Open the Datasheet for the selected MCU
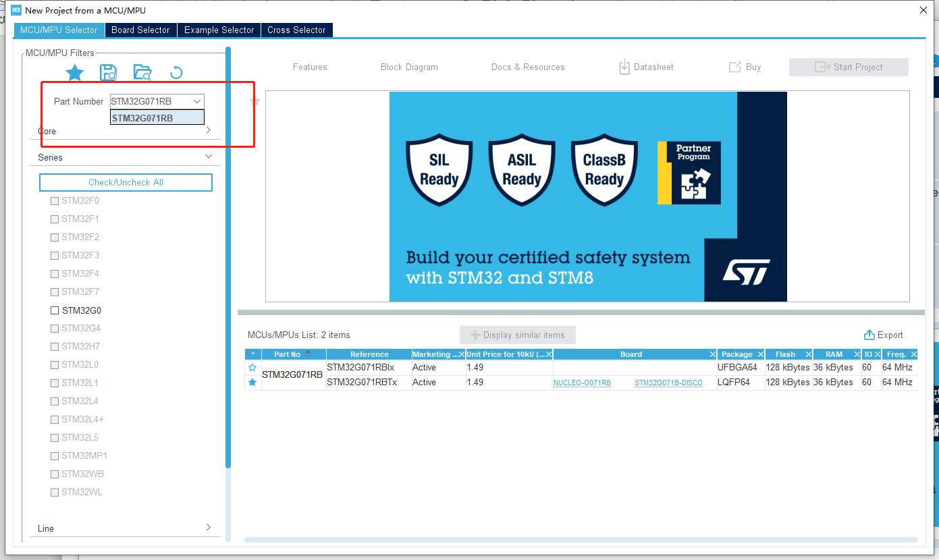The width and height of the screenshot is (939, 560). click(645, 67)
